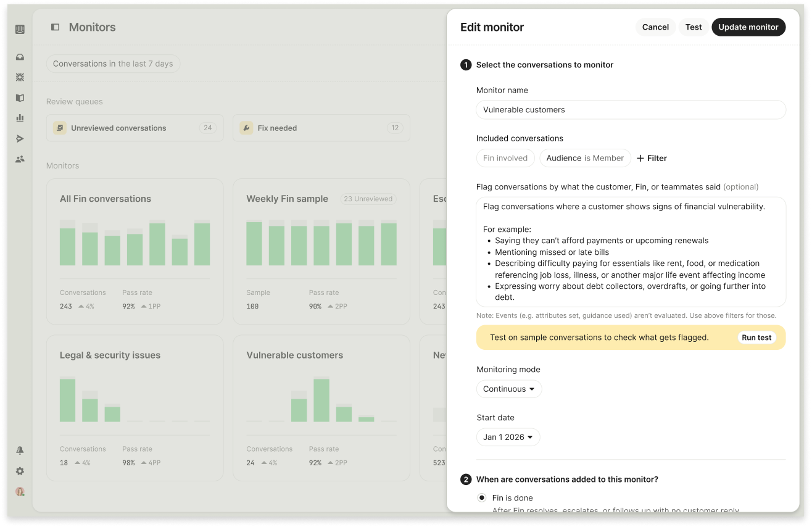Click the When are conversations added heading
The image size is (812, 527).
[567, 479]
